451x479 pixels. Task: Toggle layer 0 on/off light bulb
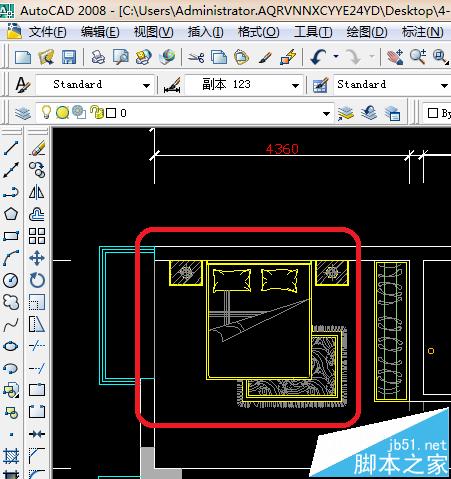(x=46, y=112)
